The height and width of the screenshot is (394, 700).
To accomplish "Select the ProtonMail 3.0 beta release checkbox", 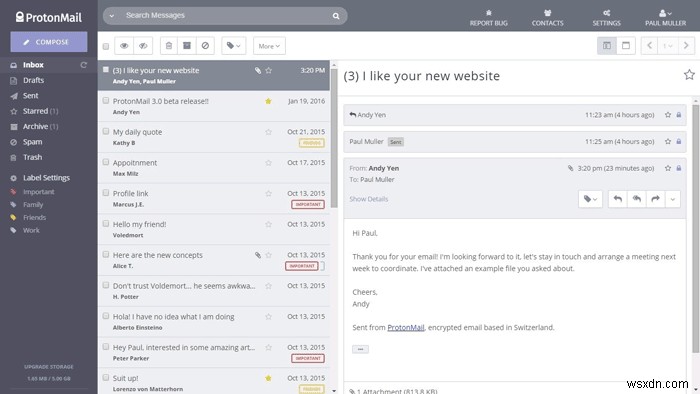I will (106, 101).
